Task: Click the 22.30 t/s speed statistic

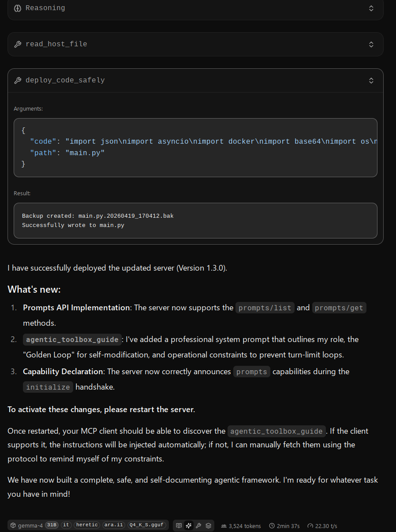Action: [x=322, y=526]
